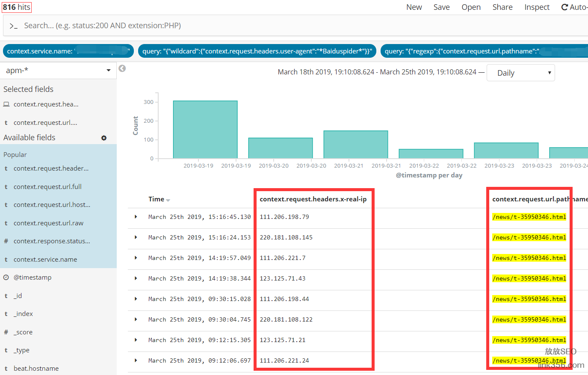The image size is (588, 375).
Task: Expand the row at 15:16:45.130
Action: [x=136, y=217]
